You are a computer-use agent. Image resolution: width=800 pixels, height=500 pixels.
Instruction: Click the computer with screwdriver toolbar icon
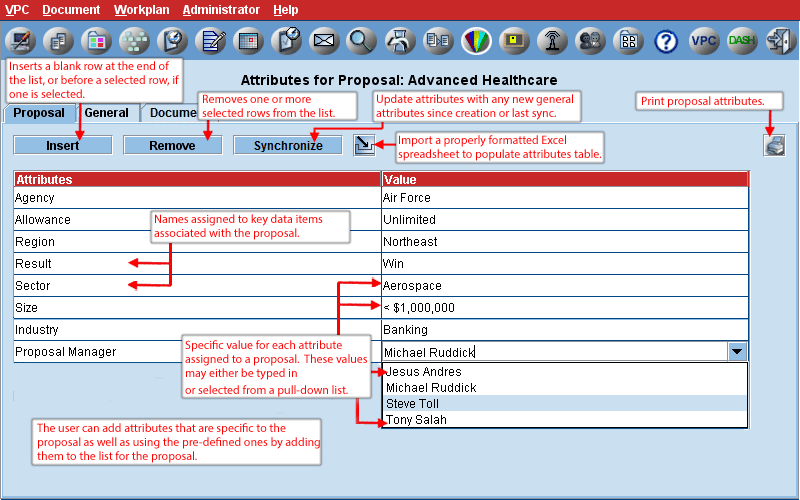(x=20, y=40)
